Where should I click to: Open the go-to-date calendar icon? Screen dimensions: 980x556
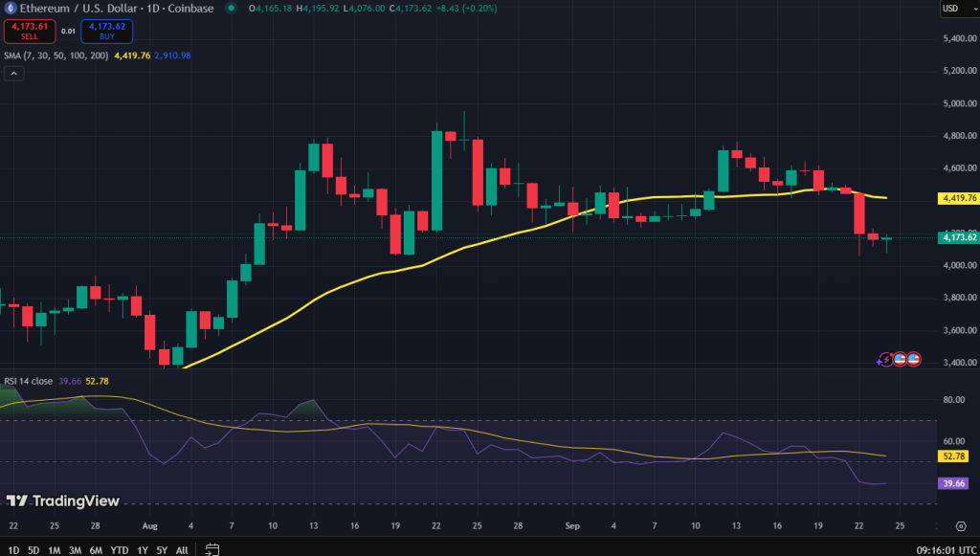click(211, 549)
